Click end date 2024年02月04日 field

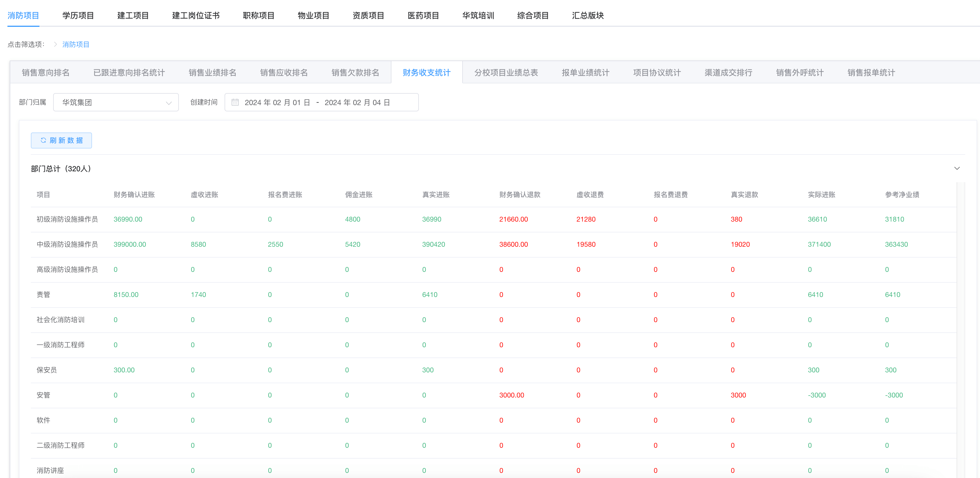[x=357, y=102]
